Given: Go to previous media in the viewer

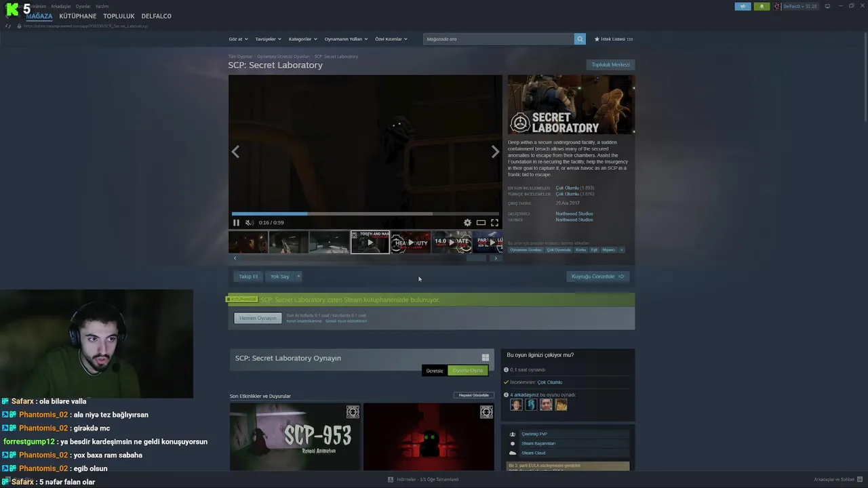Looking at the screenshot, I should (x=235, y=152).
